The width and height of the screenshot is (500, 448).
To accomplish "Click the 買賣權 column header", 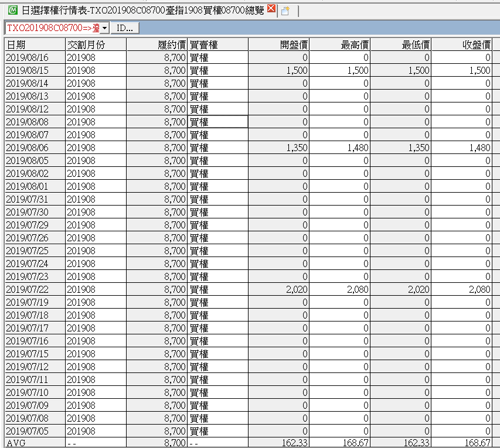I will point(218,45).
